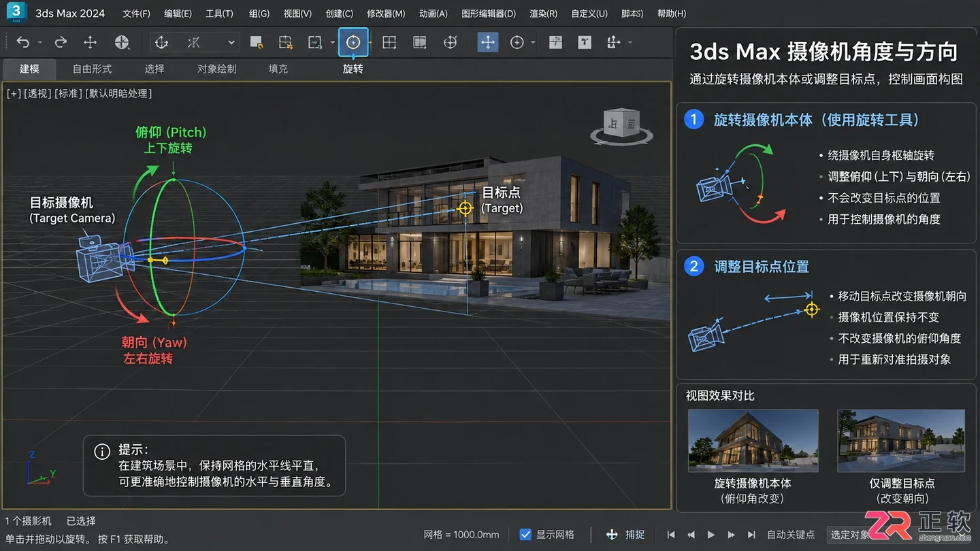Expand the toolbar combo box chevron
The image size is (980, 551).
231,43
